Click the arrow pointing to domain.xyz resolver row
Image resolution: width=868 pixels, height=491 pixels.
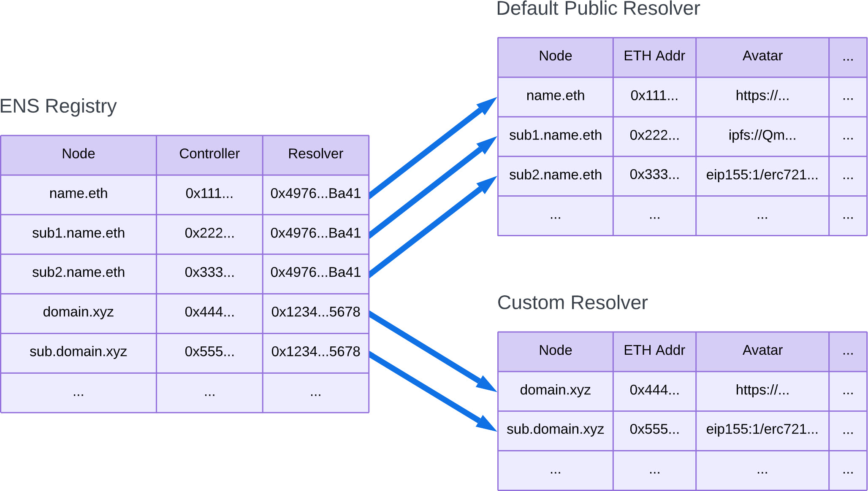[x=431, y=351]
